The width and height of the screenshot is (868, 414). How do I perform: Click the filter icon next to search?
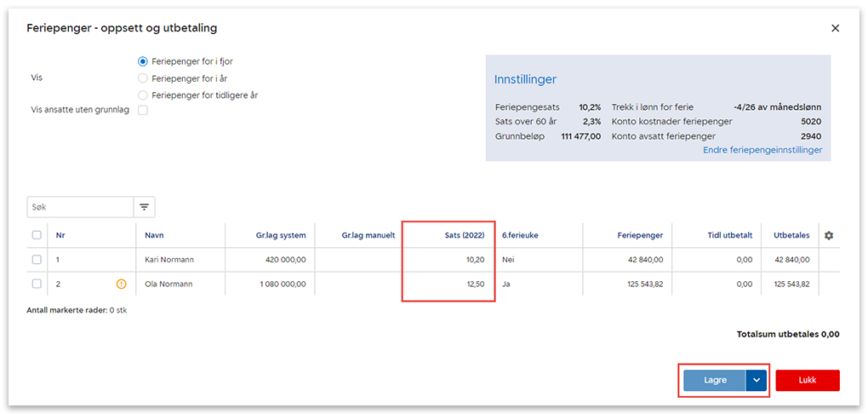[144, 207]
